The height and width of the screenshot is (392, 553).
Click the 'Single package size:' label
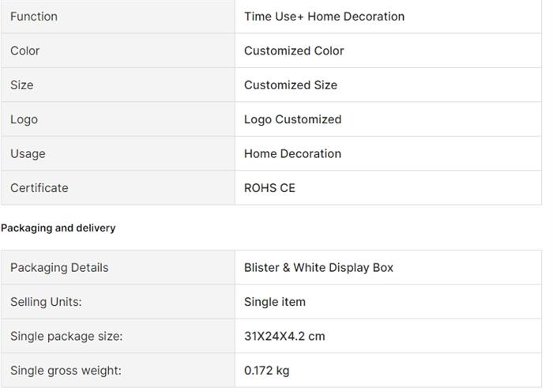click(66, 337)
